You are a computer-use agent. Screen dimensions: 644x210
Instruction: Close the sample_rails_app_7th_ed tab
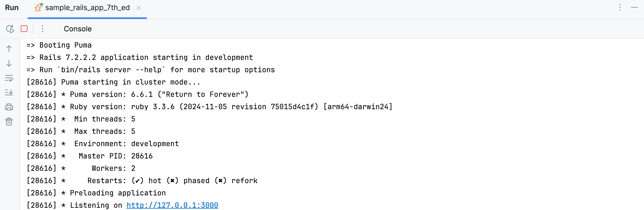pyautogui.click(x=139, y=8)
